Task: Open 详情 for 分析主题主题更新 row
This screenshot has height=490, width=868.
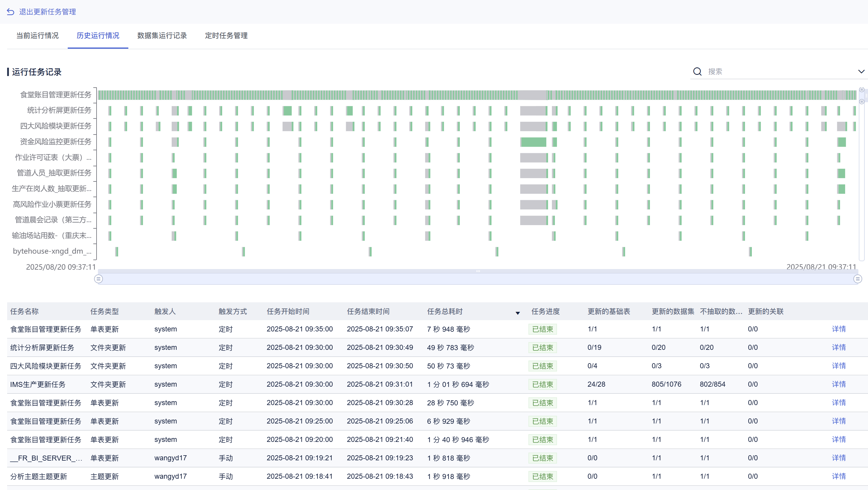Action: 838,476
